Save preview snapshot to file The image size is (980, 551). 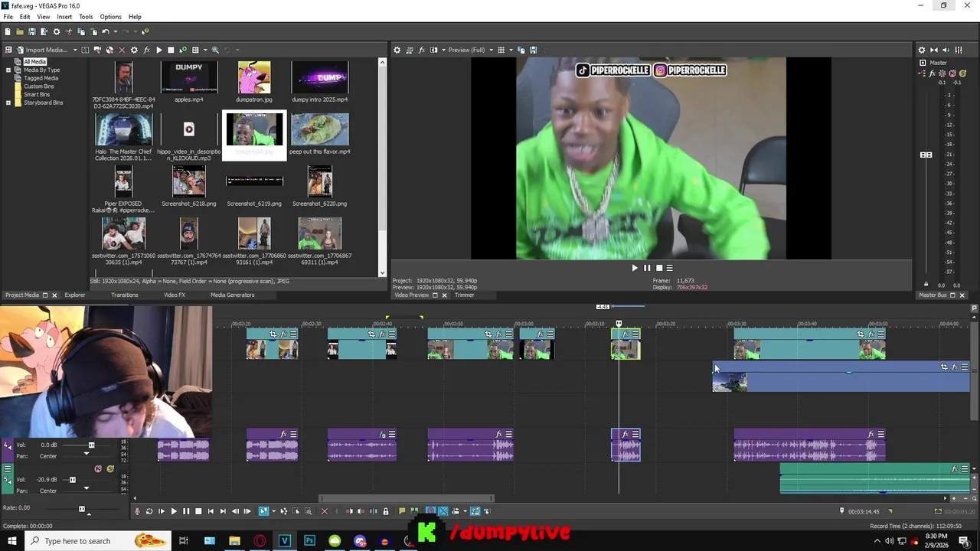(x=533, y=50)
